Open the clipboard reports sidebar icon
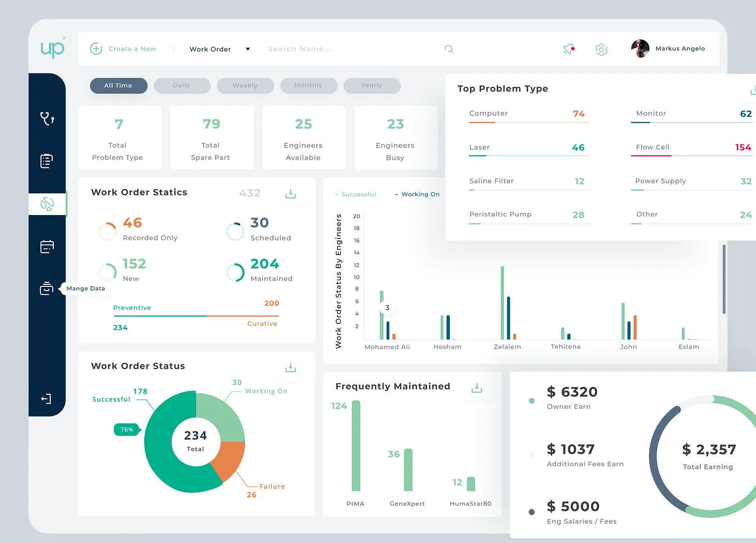This screenshot has width=756, height=543. click(x=46, y=161)
